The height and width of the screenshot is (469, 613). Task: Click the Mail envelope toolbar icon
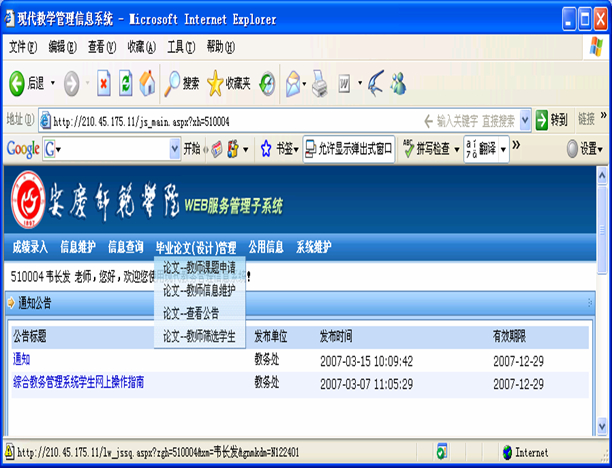point(293,83)
